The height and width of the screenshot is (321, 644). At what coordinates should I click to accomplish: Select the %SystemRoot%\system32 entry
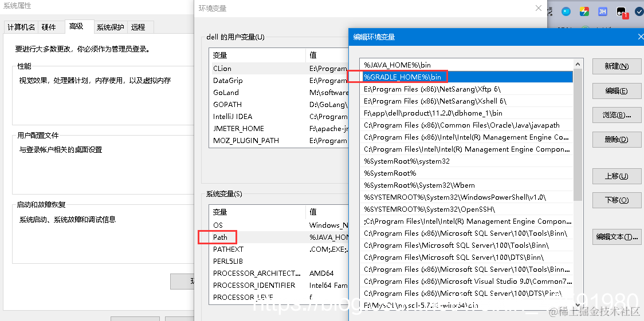(466, 161)
